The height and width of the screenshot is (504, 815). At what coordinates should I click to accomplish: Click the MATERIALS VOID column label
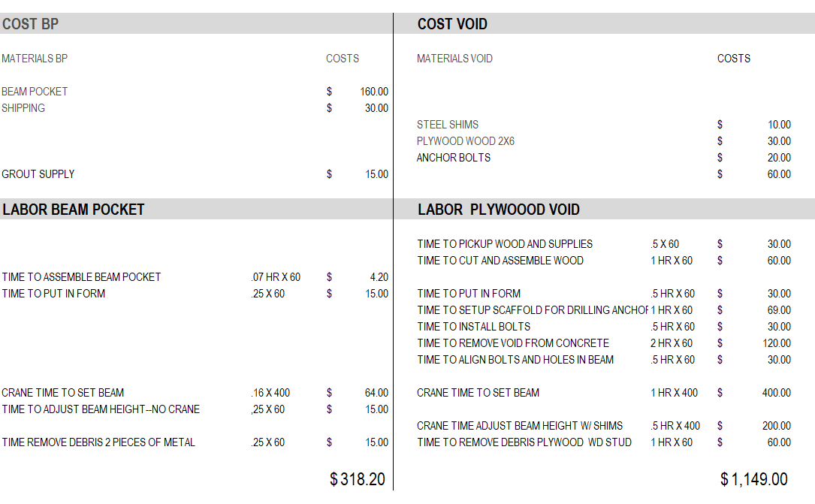pos(454,59)
